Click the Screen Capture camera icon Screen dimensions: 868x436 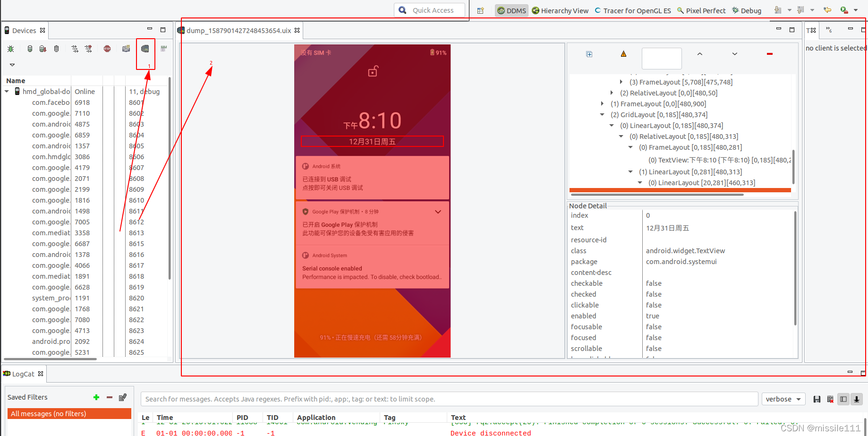pyautogui.click(x=125, y=49)
